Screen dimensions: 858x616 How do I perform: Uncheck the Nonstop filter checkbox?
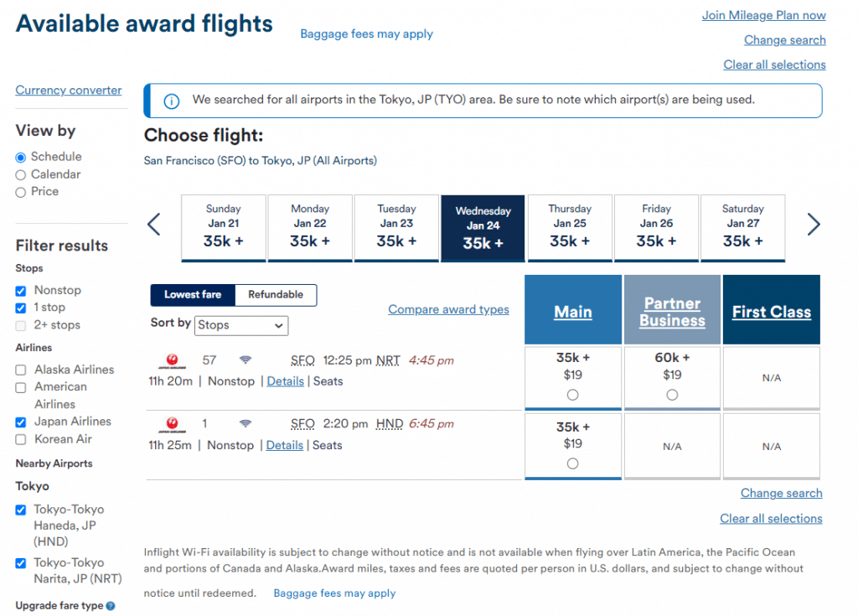pyautogui.click(x=21, y=291)
